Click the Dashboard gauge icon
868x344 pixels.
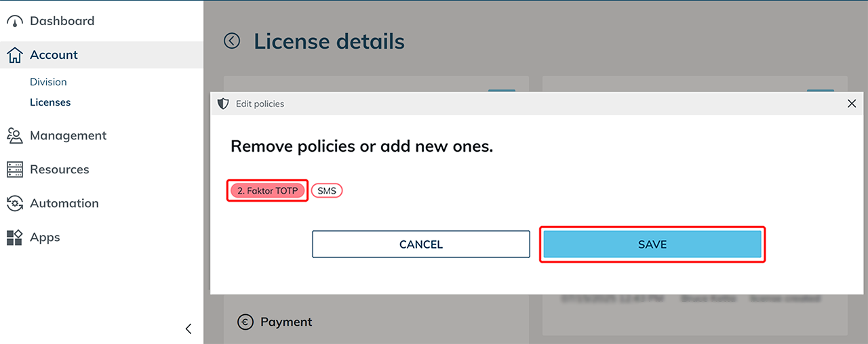tap(15, 22)
